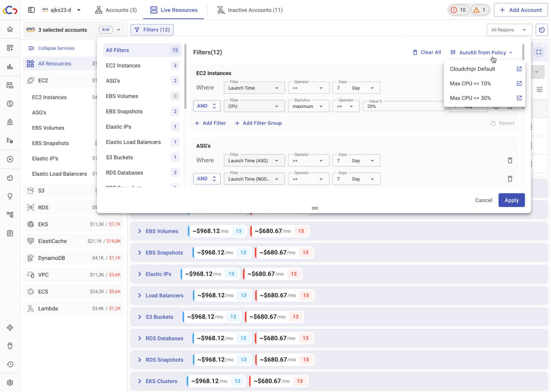
Task: Expand the EBS Volumes row
Action: coord(139,231)
